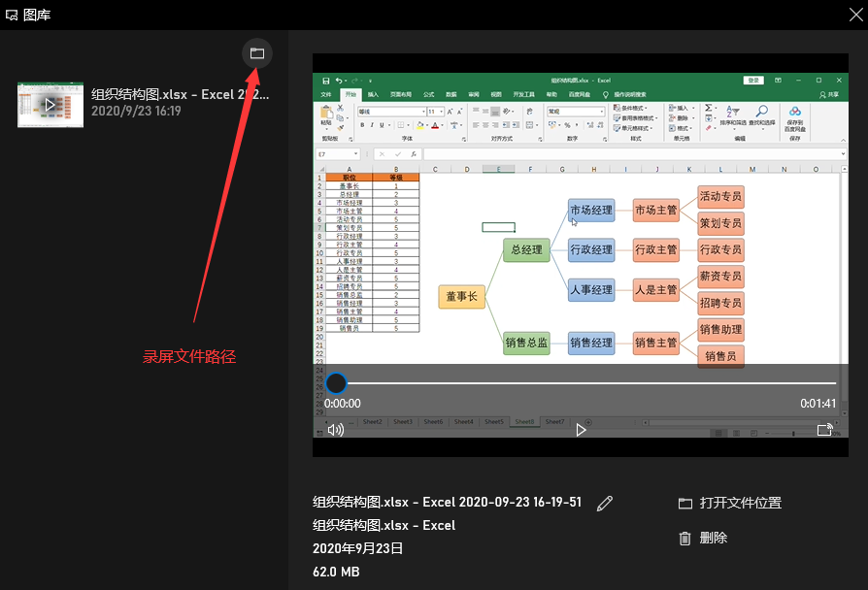Image resolution: width=868 pixels, height=590 pixels.
Task: Click the '组织结构图.xlsx - Excel' app name line
Action: (384, 525)
